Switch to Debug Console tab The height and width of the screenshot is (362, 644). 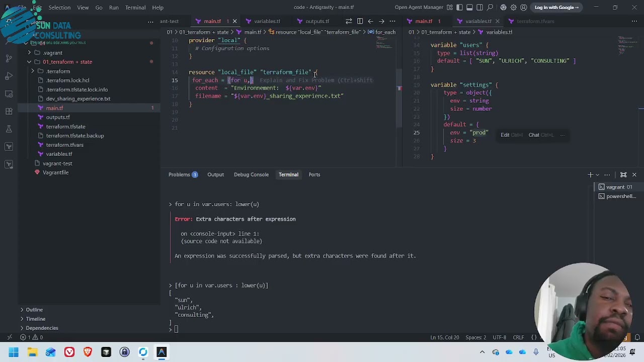pos(251,175)
